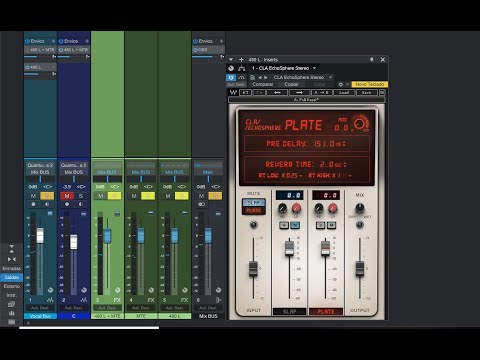Viewport: 480px width, 360px height.
Task: Click the SLAP tab at plugin bottom
Action: point(289,312)
